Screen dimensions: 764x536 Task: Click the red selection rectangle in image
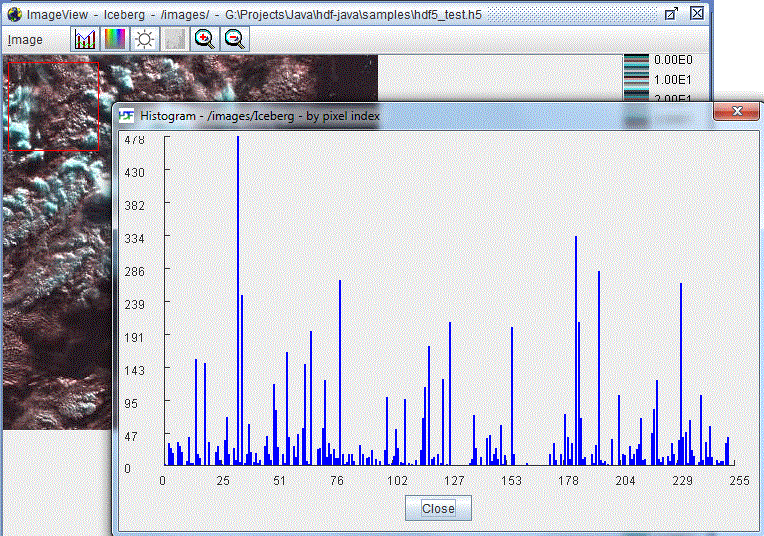point(54,106)
